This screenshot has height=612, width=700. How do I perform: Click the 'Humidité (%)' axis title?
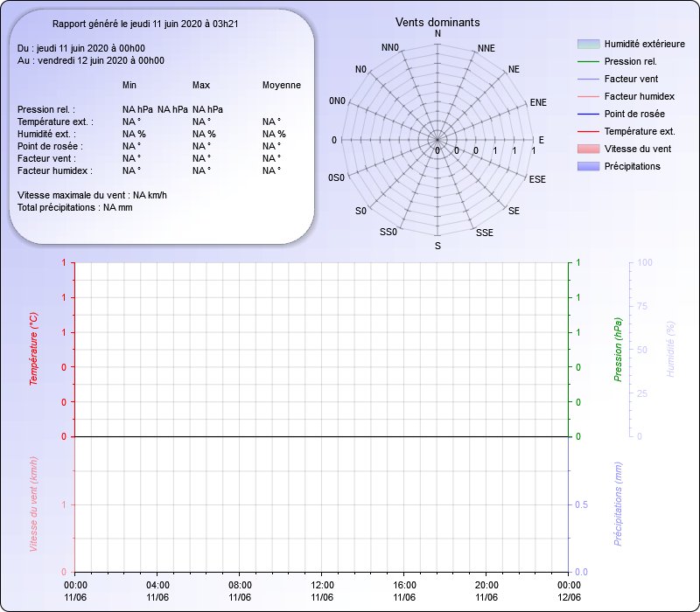(670, 349)
